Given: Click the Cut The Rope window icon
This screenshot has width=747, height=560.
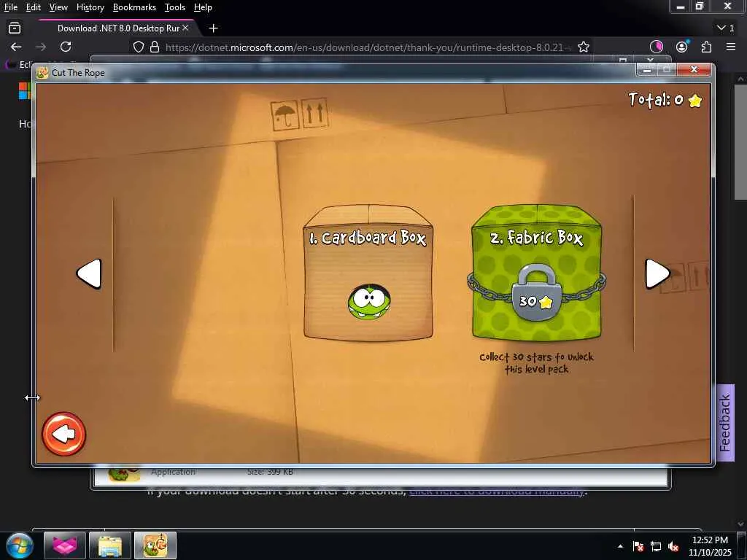Looking at the screenshot, I should [43, 72].
